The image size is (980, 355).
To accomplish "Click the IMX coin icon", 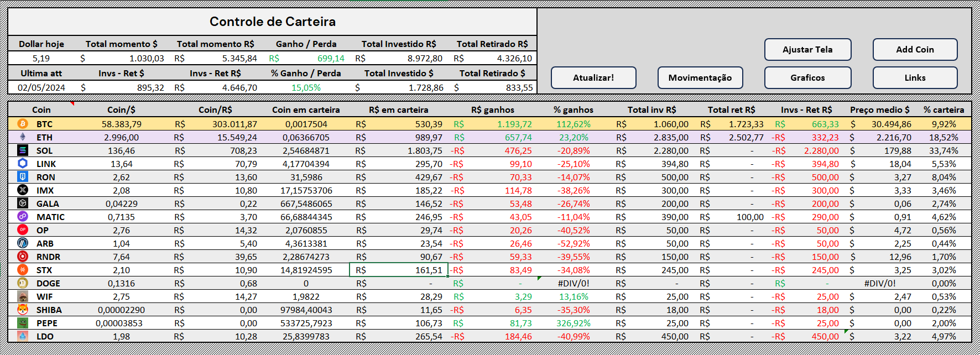I will pyautogui.click(x=23, y=190).
